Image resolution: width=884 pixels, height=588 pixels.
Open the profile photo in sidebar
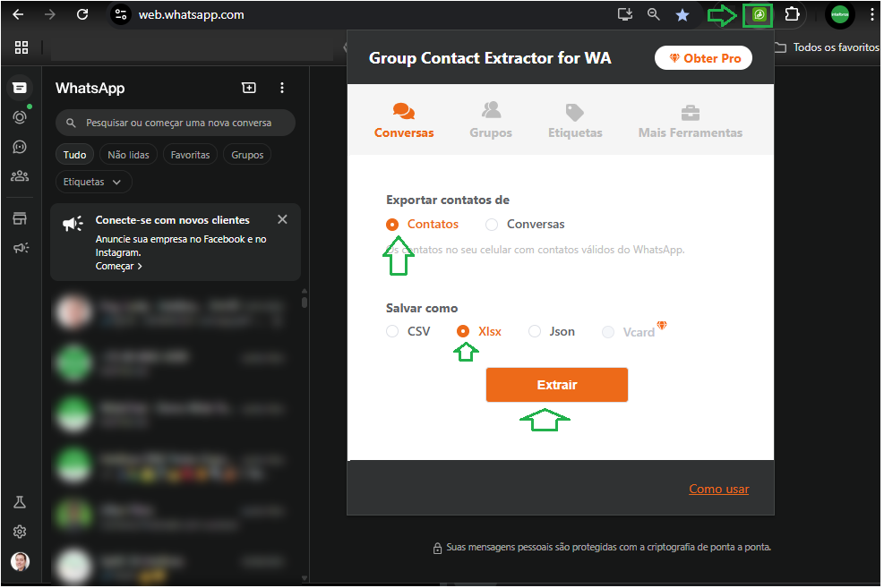point(20,561)
